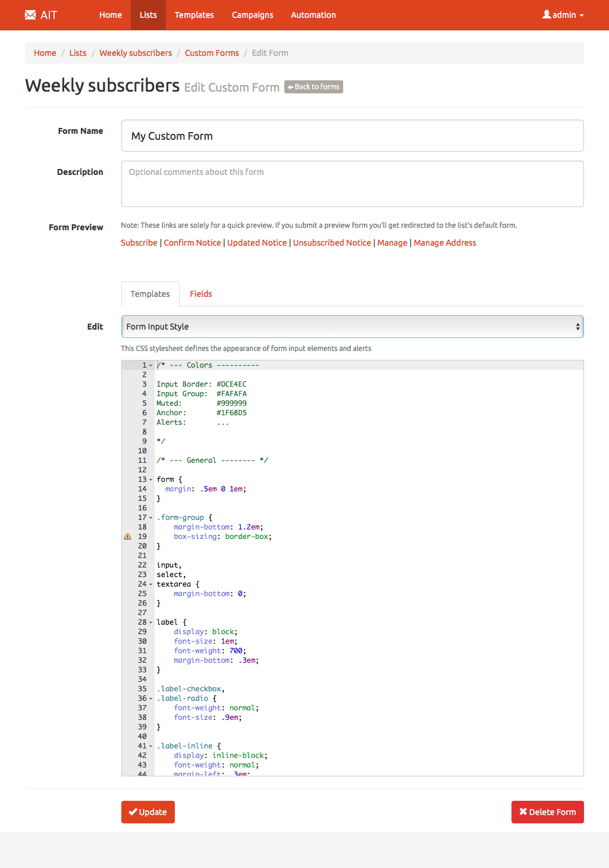Open the Campaigns menu item
The width and height of the screenshot is (609, 868).
(x=252, y=15)
